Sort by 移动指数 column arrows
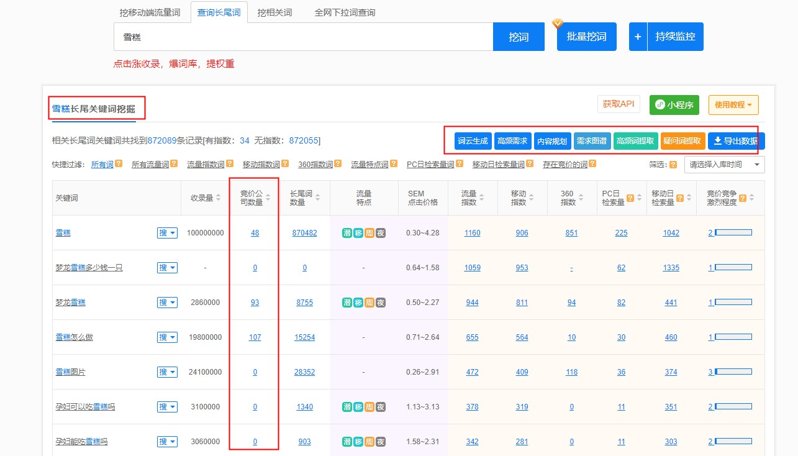This screenshot has width=798, height=456. pos(531,197)
